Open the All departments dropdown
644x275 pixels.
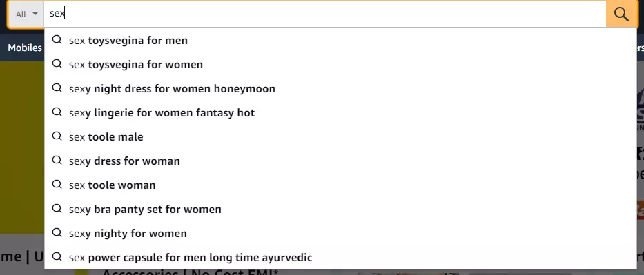click(x=26, y=14)
